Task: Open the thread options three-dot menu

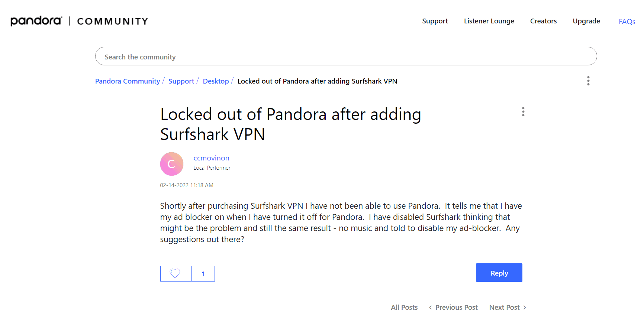Action: coord(588,81)
